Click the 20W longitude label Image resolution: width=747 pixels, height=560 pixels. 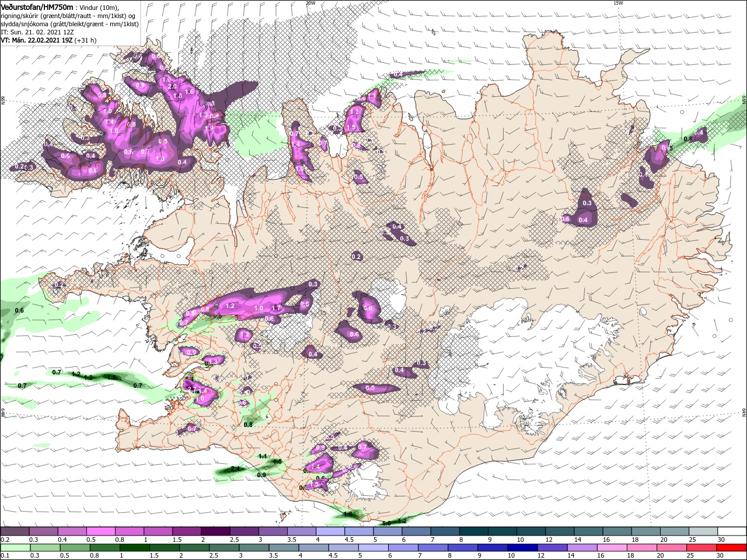point(310,3)
